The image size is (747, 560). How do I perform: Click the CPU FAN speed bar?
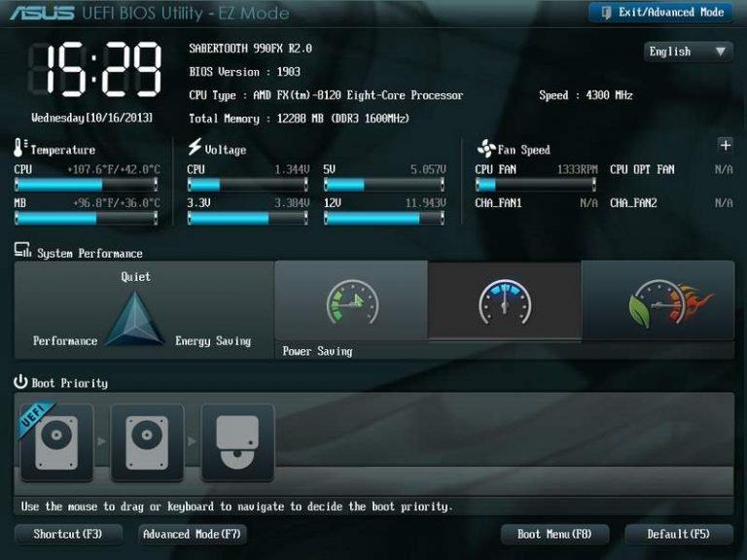[x=536, y=184]
